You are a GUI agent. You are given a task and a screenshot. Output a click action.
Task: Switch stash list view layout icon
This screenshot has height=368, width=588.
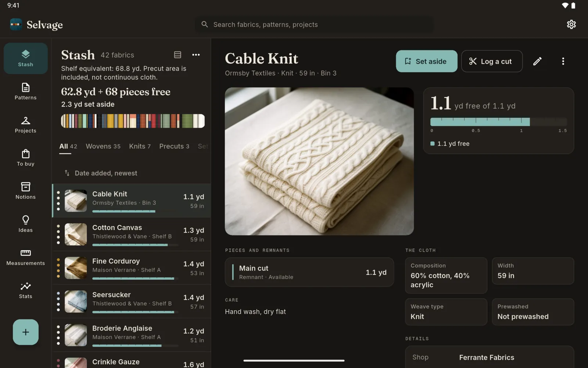(178, 55)
